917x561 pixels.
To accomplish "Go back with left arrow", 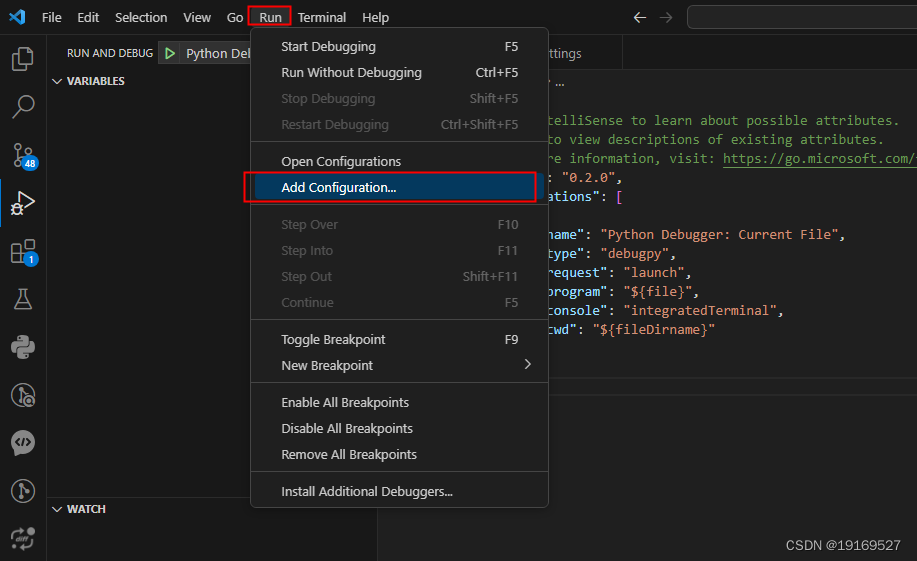I will [639, 18].
